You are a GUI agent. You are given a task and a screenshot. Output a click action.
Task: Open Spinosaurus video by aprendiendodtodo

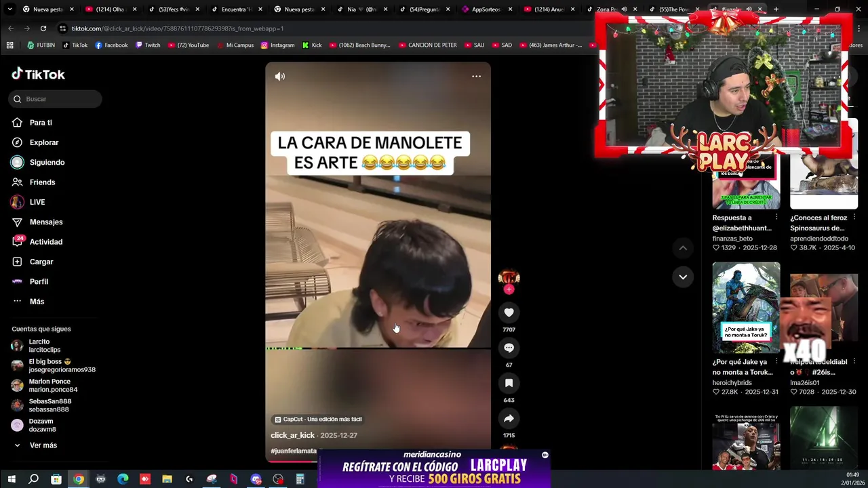pyautogui.click(x=824, y=183)
